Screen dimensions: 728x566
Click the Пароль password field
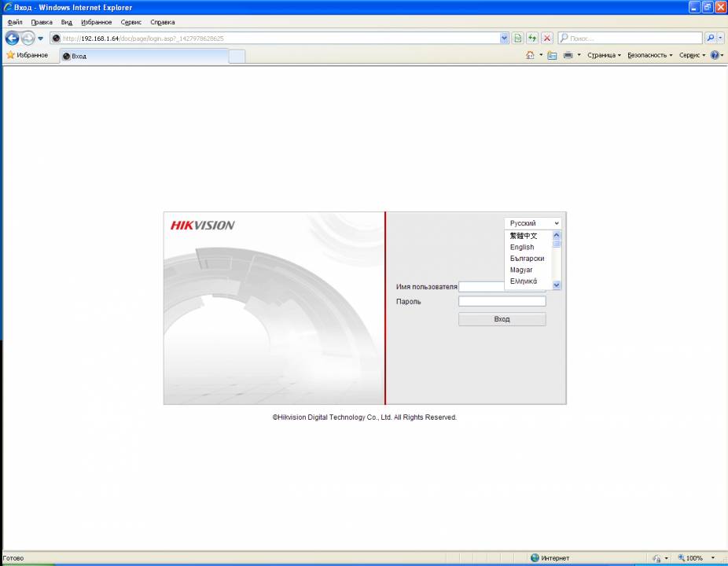click(x=502, y=301)
